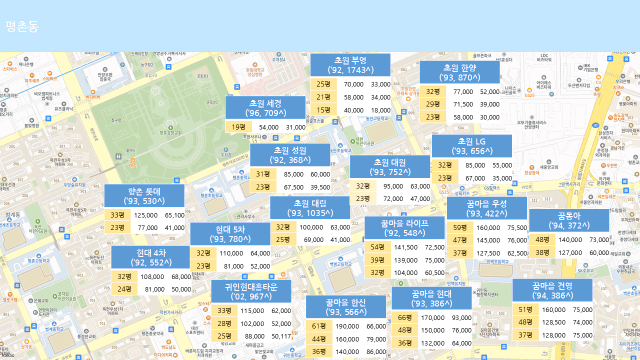Click the 초원 대림 ('93, 1035) label

coord(310,208)
